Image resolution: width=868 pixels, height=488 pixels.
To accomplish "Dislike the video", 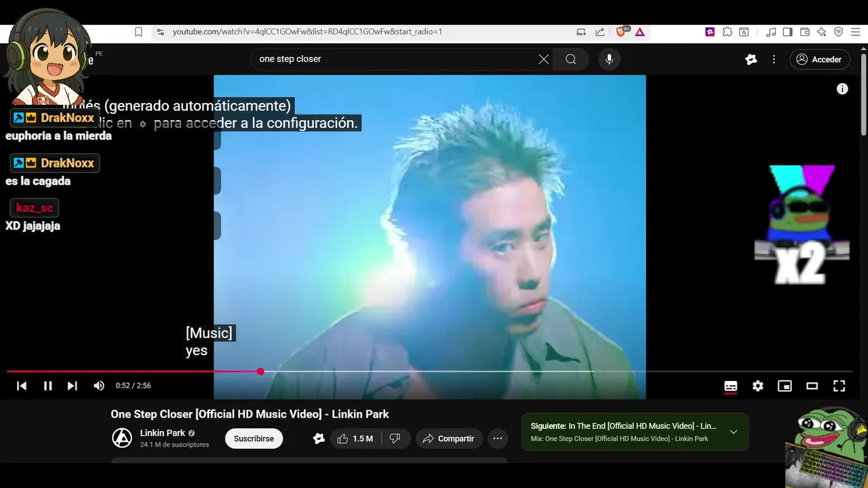I will click(395, 439).
